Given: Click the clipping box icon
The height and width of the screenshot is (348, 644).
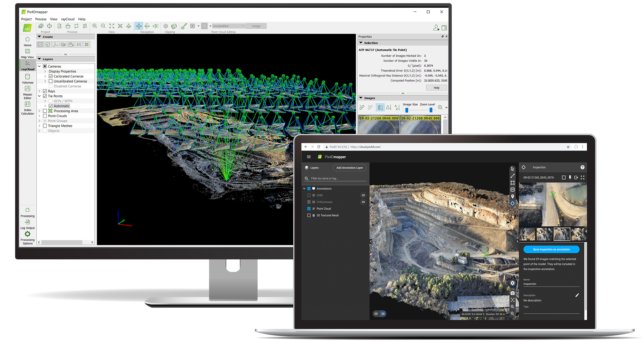Looking at the screenshot, I should click(x=166, y=26).
